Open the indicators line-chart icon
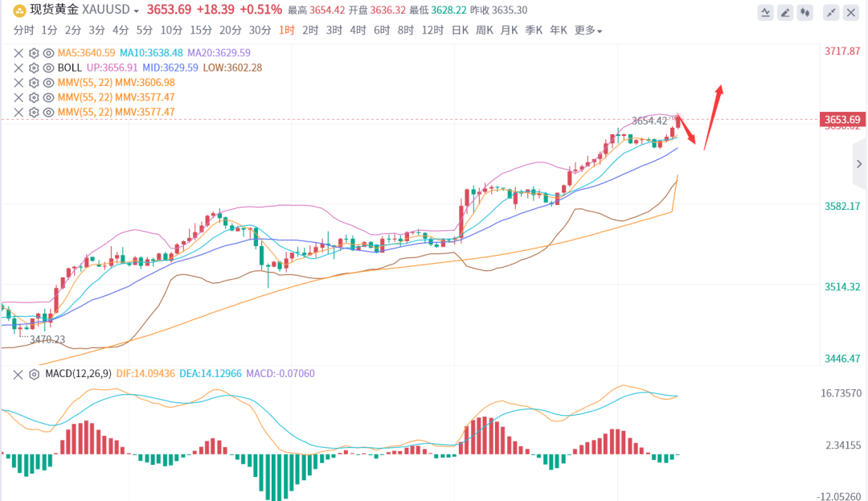This screenshot has width=868, height=501. tap(766, 12)
